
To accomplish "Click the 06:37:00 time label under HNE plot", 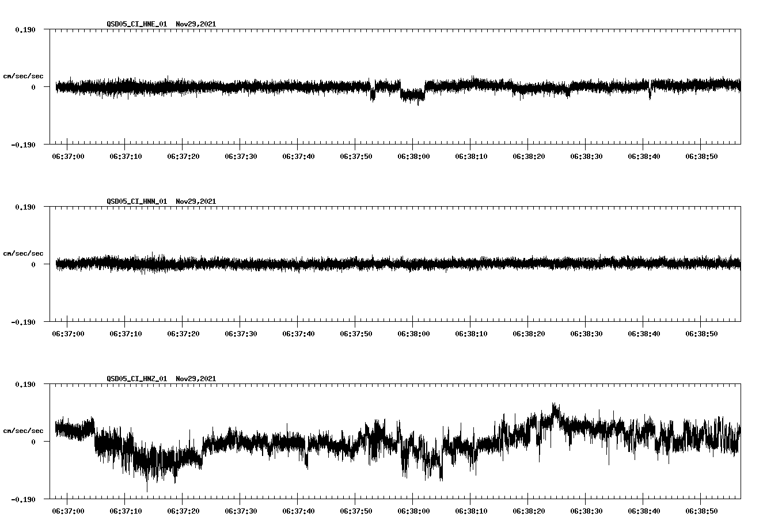I will pyautogui.click(x=68, y=157).
